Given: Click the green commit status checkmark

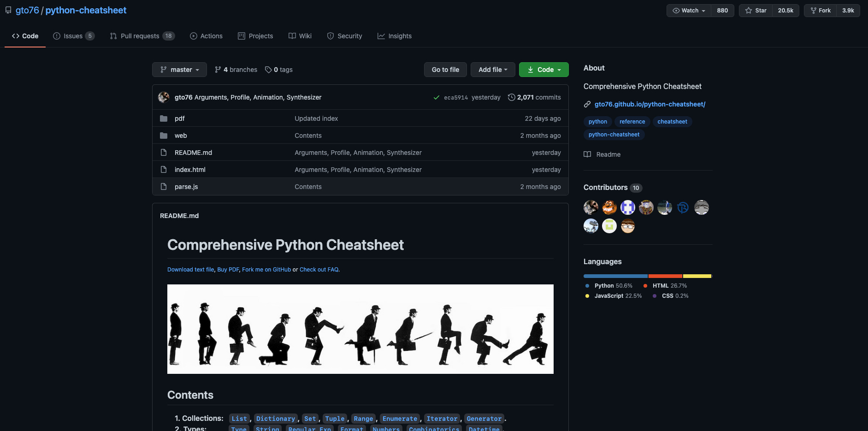Looking at the screenshot, I should [x=436, y=97].
